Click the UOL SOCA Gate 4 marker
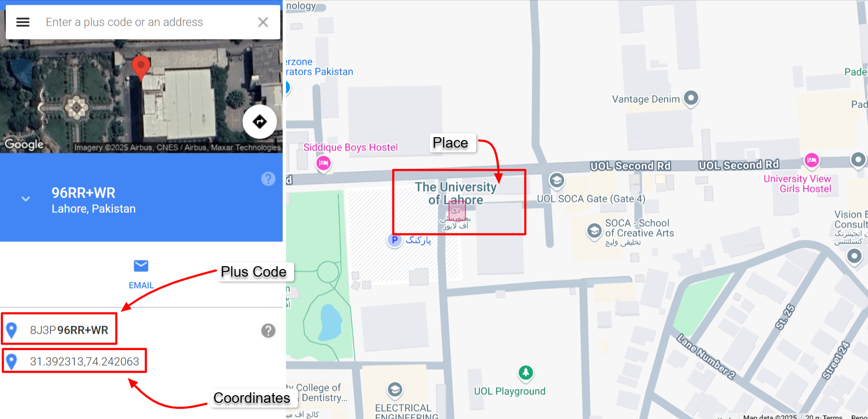The width and height of the screenshot is (868, 419). click(557, 180)
